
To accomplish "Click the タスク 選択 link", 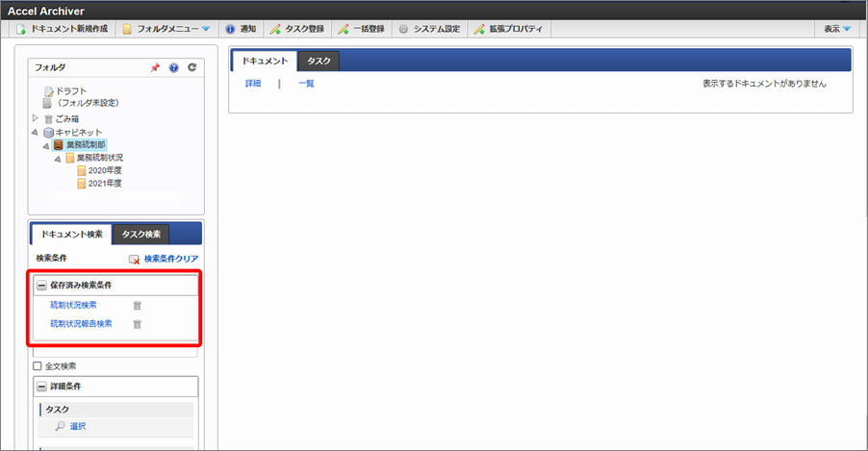I will coord(78,426).
